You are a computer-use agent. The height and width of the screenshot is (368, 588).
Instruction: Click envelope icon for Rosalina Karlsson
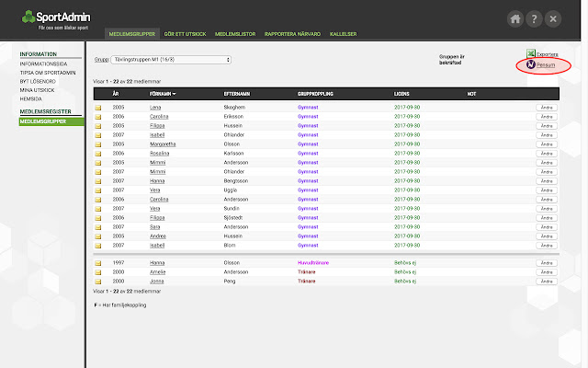click(98, 154)
